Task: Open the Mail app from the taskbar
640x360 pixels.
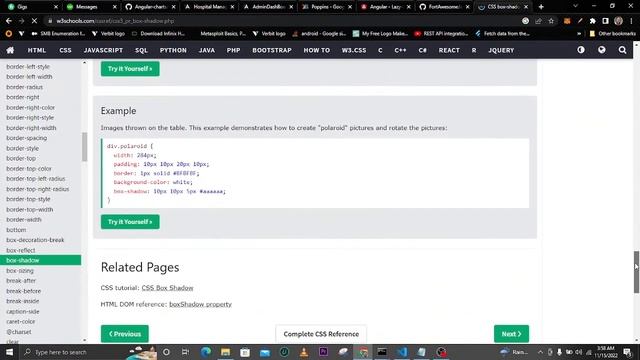Action: 264,352
